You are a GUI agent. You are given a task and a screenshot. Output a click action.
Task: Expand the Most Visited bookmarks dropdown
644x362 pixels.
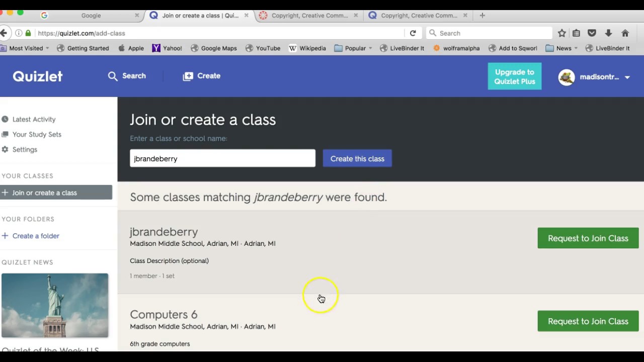pos(47,48)
